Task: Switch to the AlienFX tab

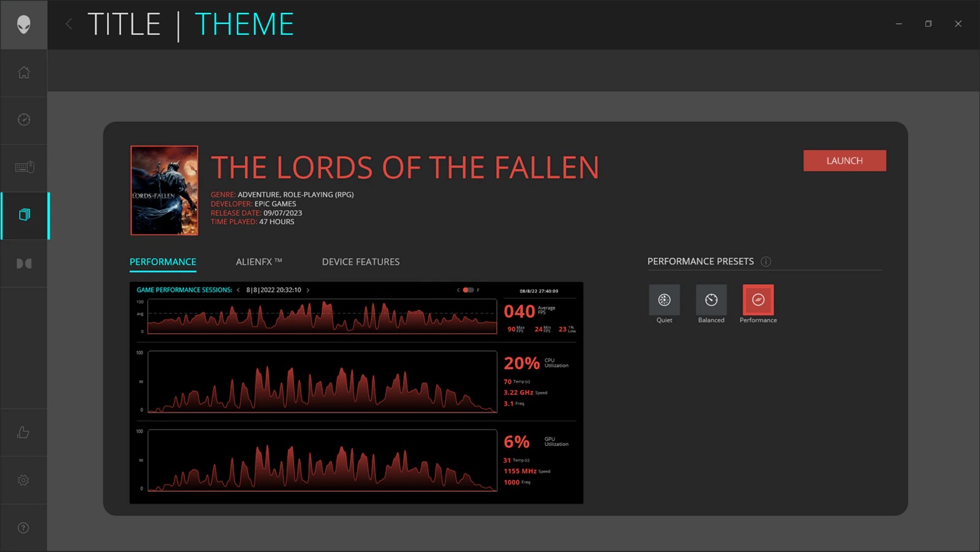Action: tap(259, 262)
